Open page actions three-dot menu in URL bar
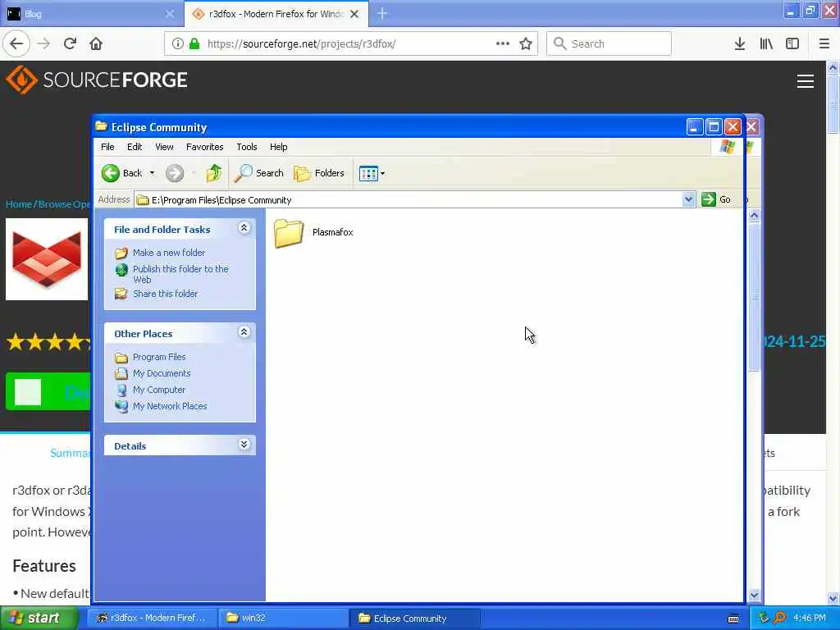 point(503,43)
